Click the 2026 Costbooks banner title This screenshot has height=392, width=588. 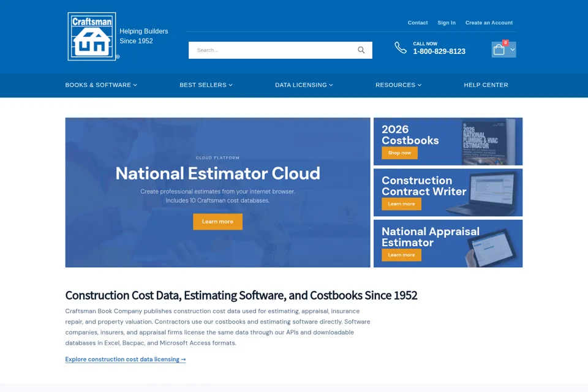pyautogui.click(x=410, y=135)
